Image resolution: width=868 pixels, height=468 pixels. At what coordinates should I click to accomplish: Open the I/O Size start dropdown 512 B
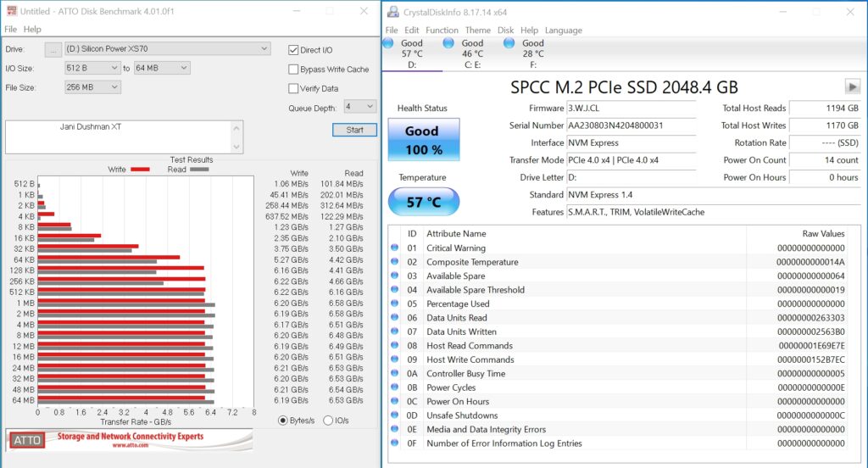coord(92,68)
